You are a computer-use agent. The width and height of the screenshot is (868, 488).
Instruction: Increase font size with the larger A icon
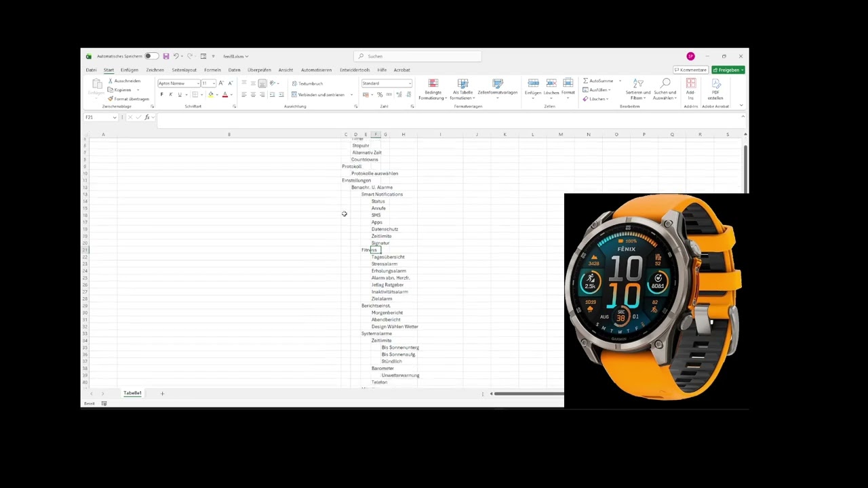[x=220, y=83]
